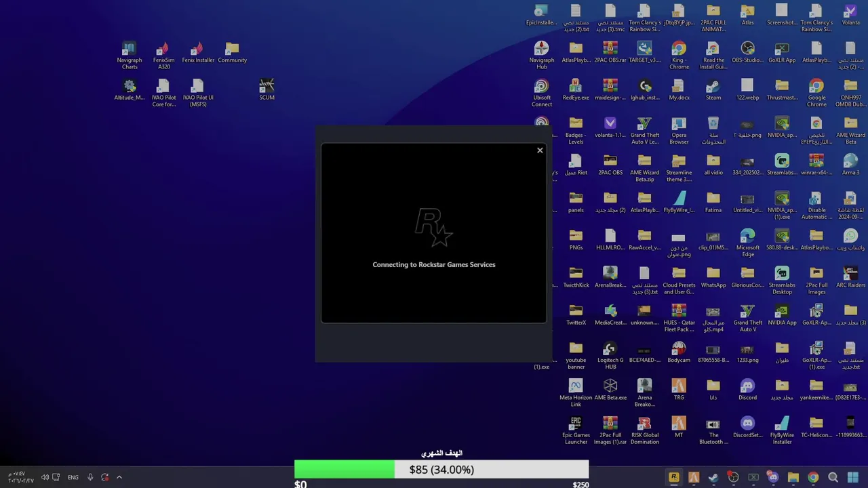868x488 pixels.
Task: Select the Opera Browser desktop icon
Action: point(679,131)
